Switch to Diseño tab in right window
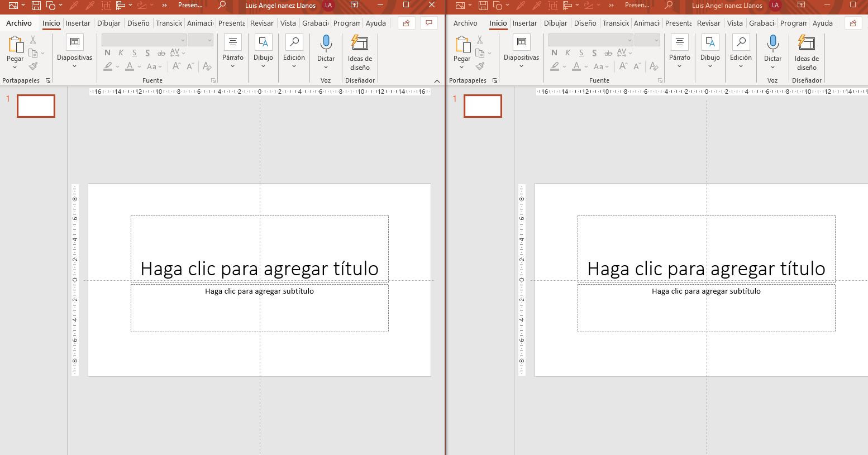Viewport: 868px width, 455px height. click(585, 23)
